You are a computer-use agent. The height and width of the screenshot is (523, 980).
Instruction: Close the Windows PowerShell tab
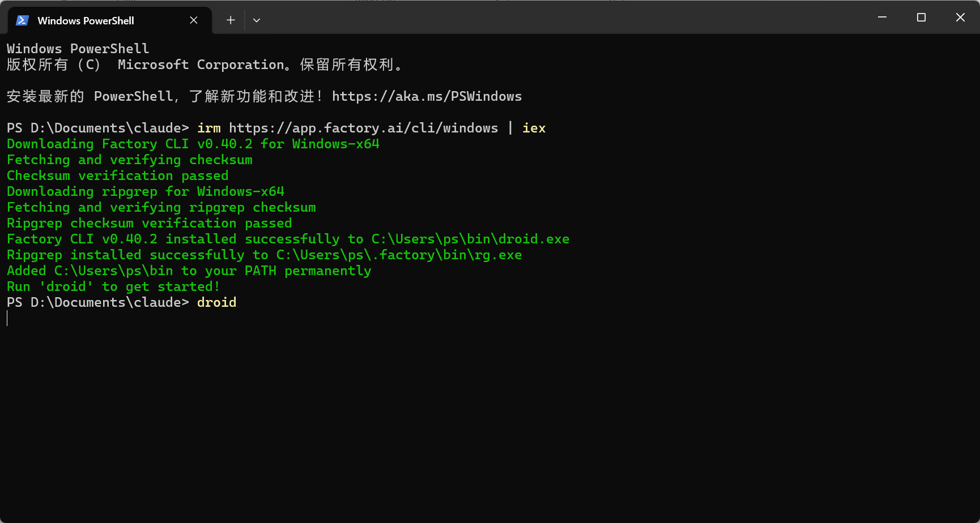194,20
